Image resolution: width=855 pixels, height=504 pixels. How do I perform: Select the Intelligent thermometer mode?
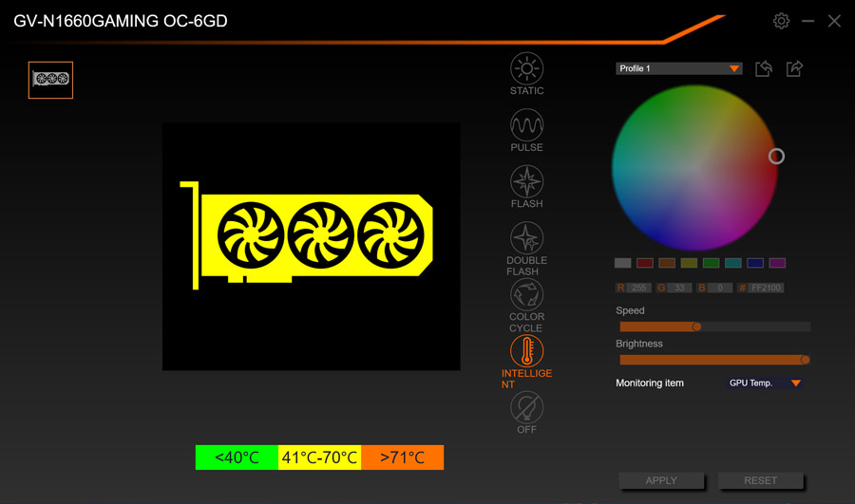click(x=526, y=350)
